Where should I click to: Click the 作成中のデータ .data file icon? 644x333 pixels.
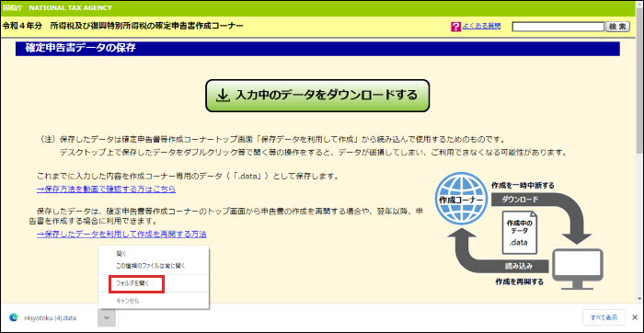point(519,232)
